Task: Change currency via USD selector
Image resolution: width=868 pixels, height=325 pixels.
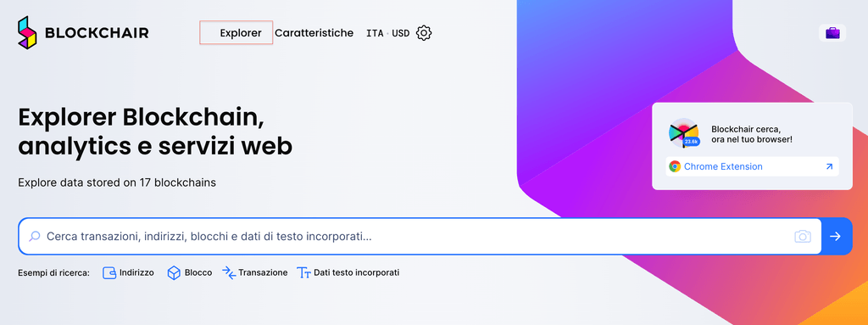Action: [x=401, y=33]
